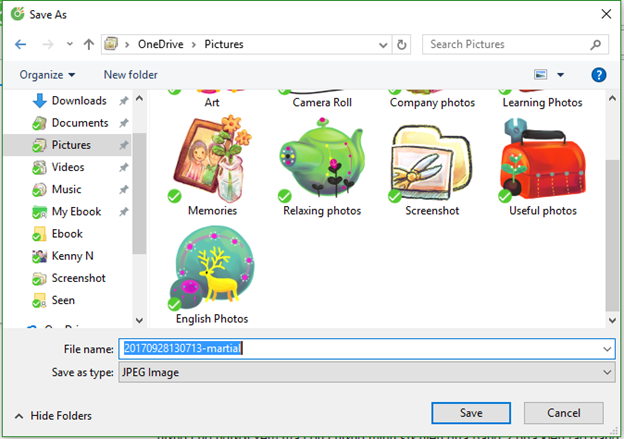Open the Save as type dropdown
Viewport: 624px width, 439px height.
pyautogui.click(x=367, y=373)
